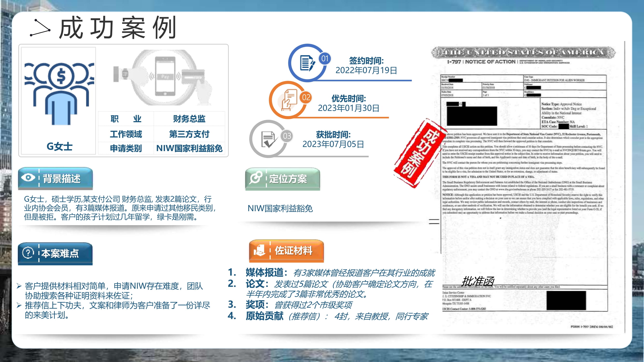644x362 pixels.
Task: Click the bullet starting 推荐信上下功夫
Action: pos(113,310)
